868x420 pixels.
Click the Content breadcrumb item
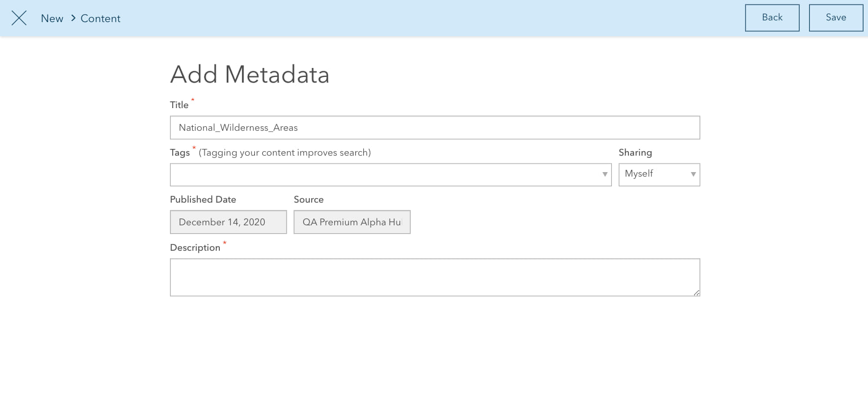point(100,18)
